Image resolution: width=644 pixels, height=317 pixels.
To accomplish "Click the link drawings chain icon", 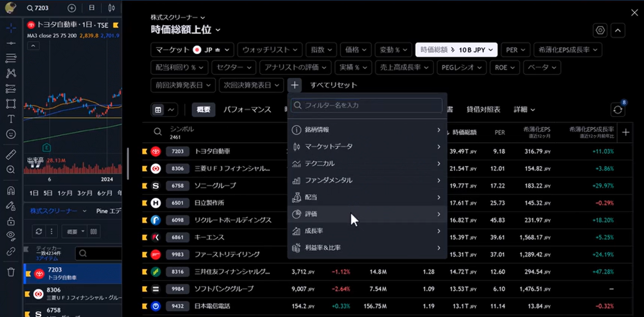I will (11, 252).
